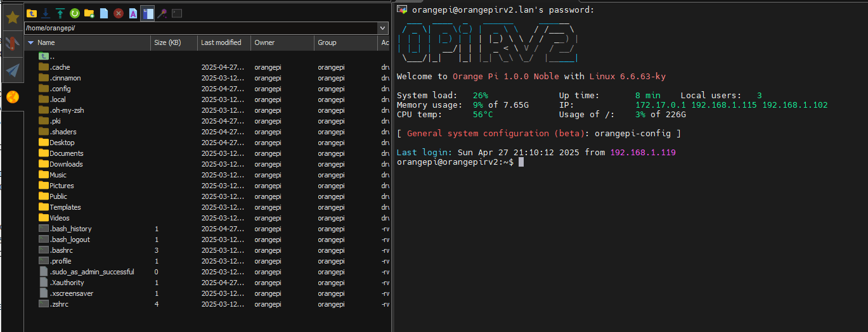Go to parent directory using toolbar icon
The image size is (868, 332).
(x=31, y=13)
